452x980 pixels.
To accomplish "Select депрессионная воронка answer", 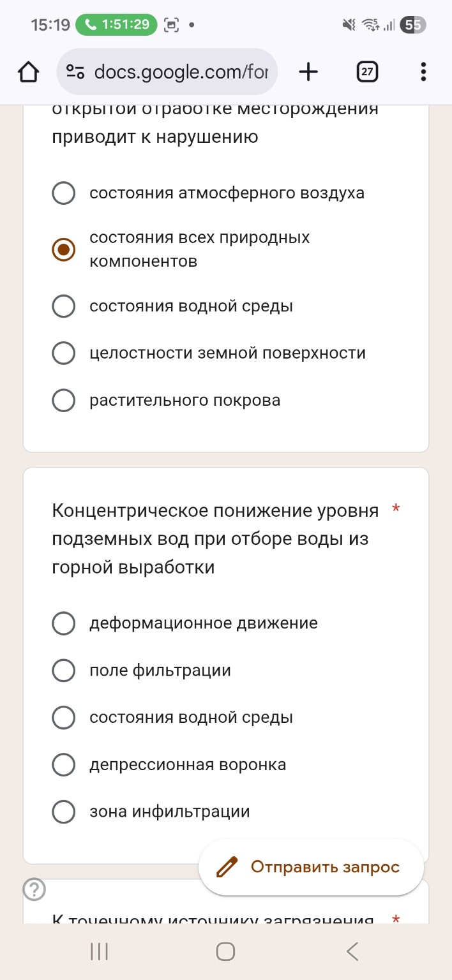I will (x=63, y=764).
